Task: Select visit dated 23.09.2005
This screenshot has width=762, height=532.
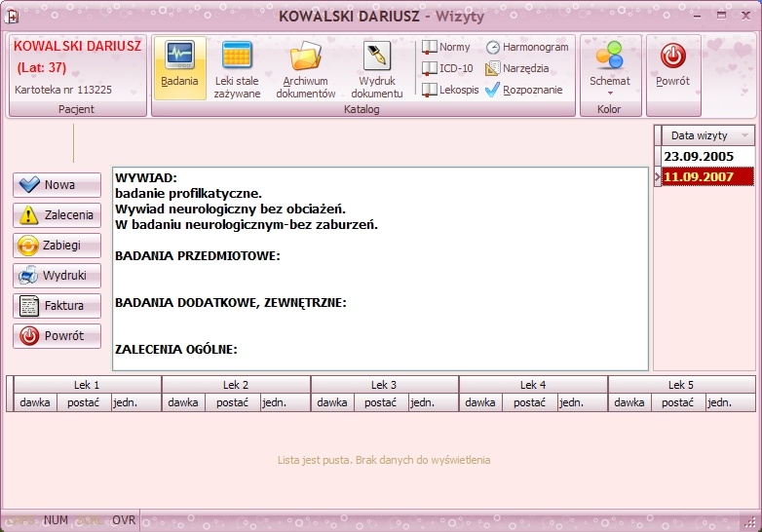Action: (707, 157)
